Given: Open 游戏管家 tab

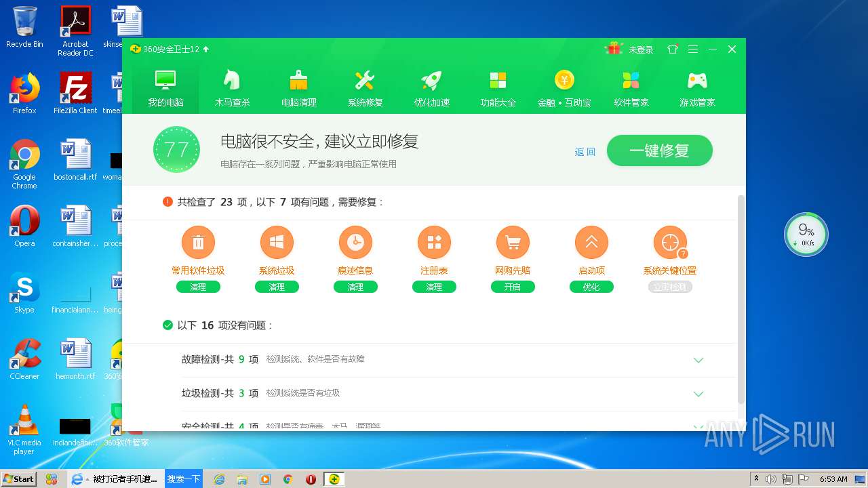Looking at the screenshot, I should pyautogui.click(x=697, y=88).
